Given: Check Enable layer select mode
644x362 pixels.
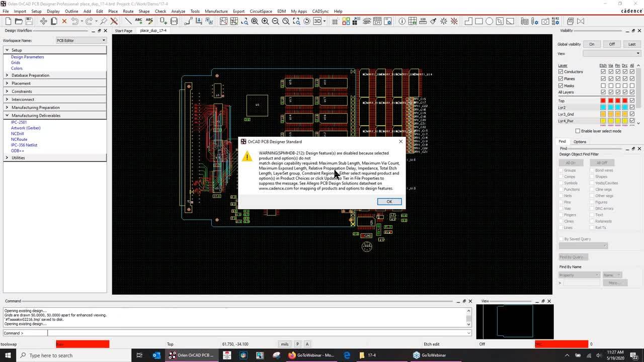Looking at the screenshot, I should (578, 131).
